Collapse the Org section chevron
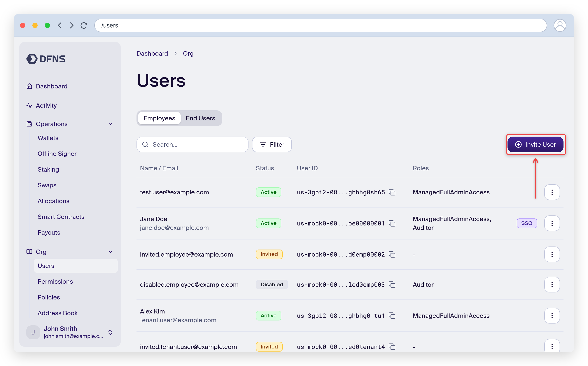 110,252
